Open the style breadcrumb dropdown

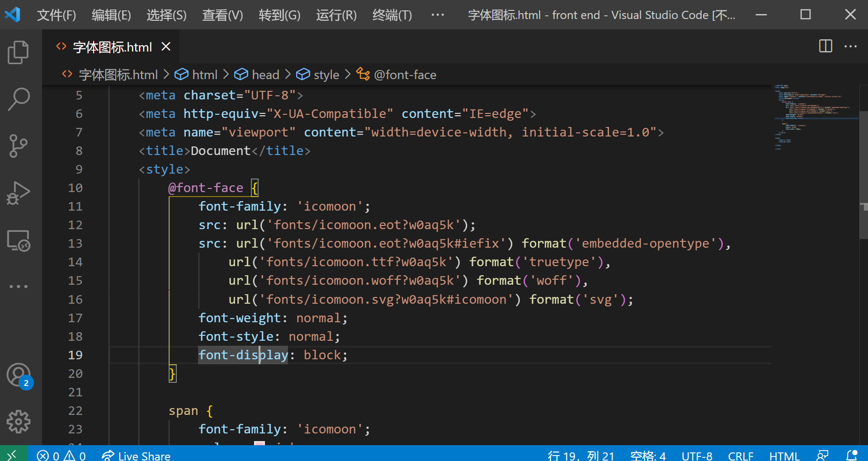coord(327,75)
